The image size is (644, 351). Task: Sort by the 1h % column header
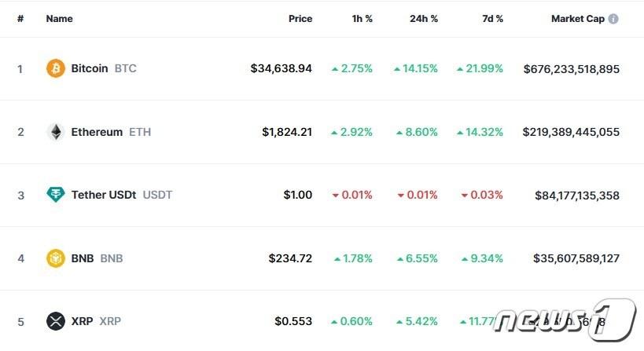click(362, 19)
